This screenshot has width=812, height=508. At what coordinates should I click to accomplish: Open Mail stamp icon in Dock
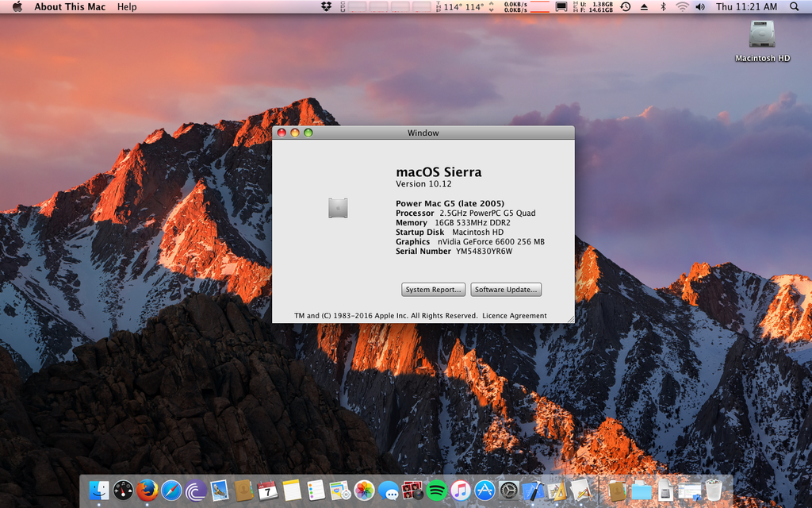(x=220, y=490)
